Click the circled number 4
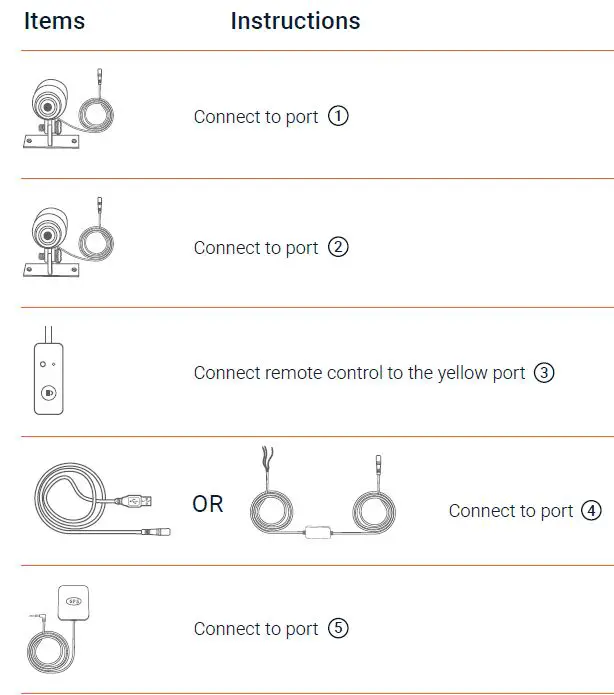 click(x=591, y=510)
